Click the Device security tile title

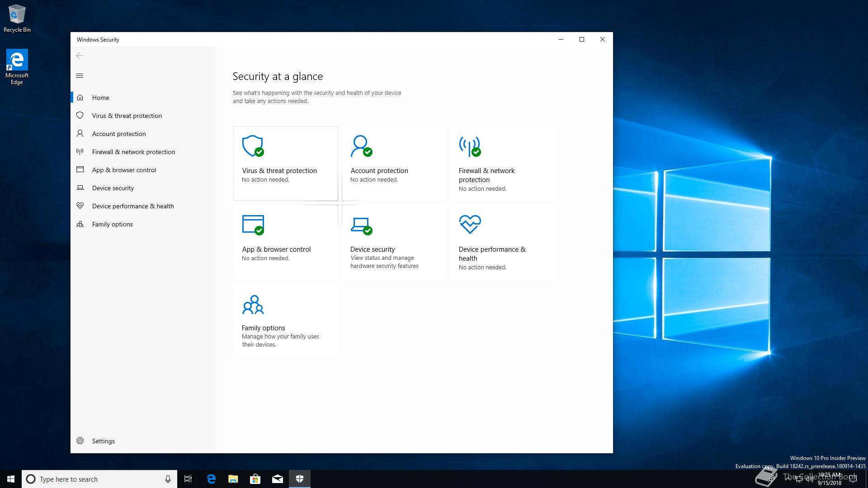[x=373, y=249]
